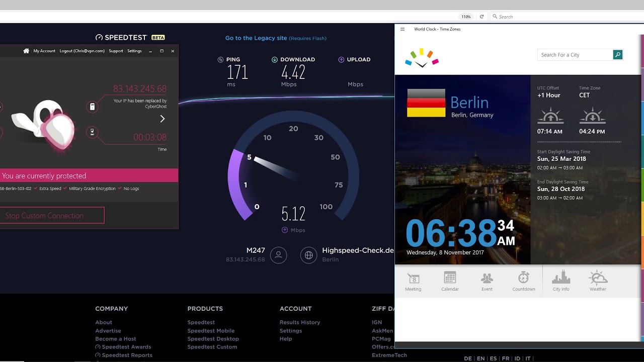This screenshot has height=362, width=644.
Task: Open the Event tool in World Clock
Action: pos(487,281)
